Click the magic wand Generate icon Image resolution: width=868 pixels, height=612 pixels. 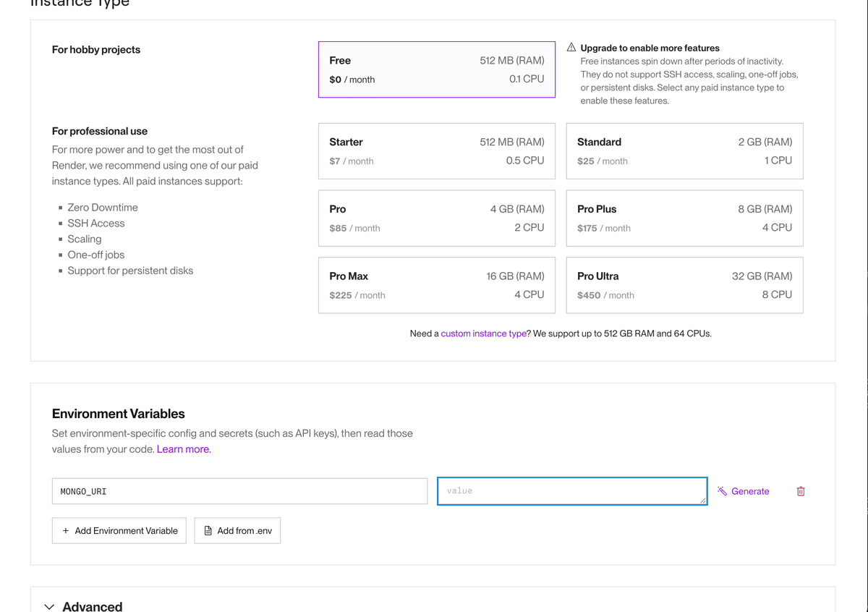click(721, 491)
